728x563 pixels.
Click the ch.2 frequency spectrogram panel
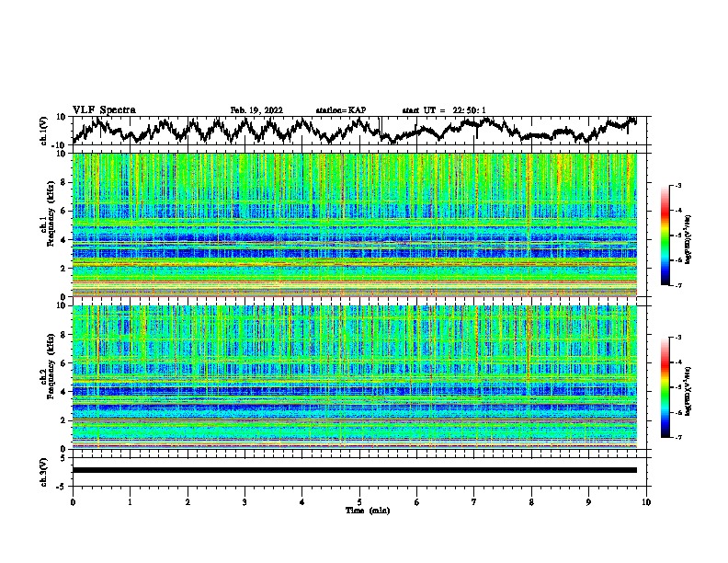click(x=355, y=377)
